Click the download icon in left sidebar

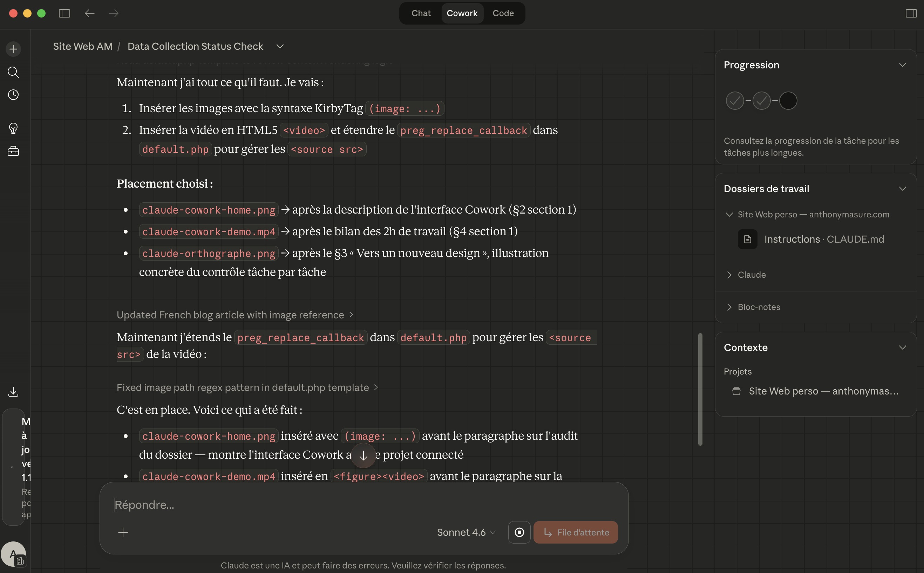coord(13,391)
